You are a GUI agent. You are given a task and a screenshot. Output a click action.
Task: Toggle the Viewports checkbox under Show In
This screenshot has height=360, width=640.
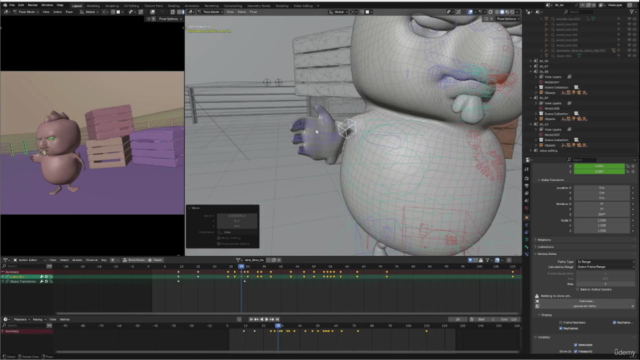(x=576, y=351)
